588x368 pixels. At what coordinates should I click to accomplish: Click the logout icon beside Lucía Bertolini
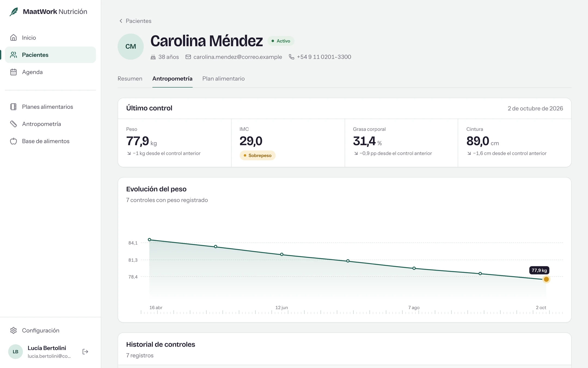click(x=85, y=352)
